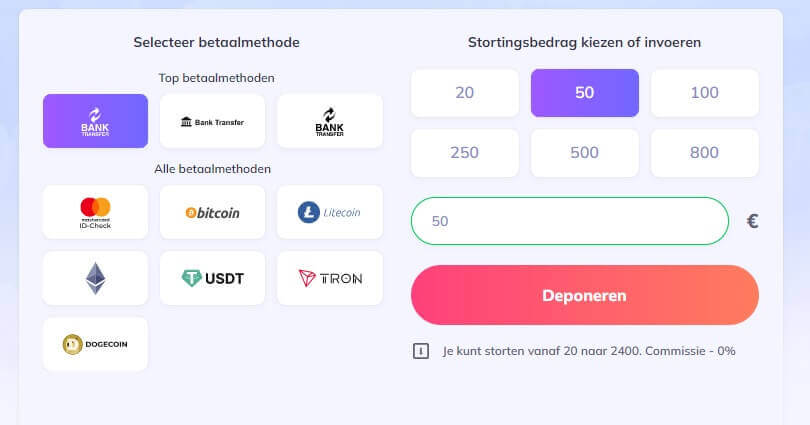The width and height of the screenshot is (810, 425).
Task: Choose TRON payment option
Action: pyautogui.click(x=330, y=278)
